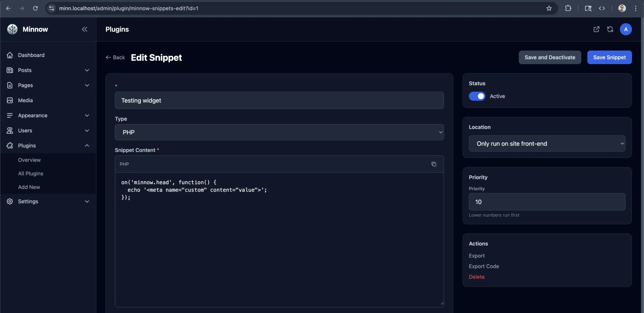644x313 pixels.
Task: Click into the Priority number field
Action: tap(547, 202)
